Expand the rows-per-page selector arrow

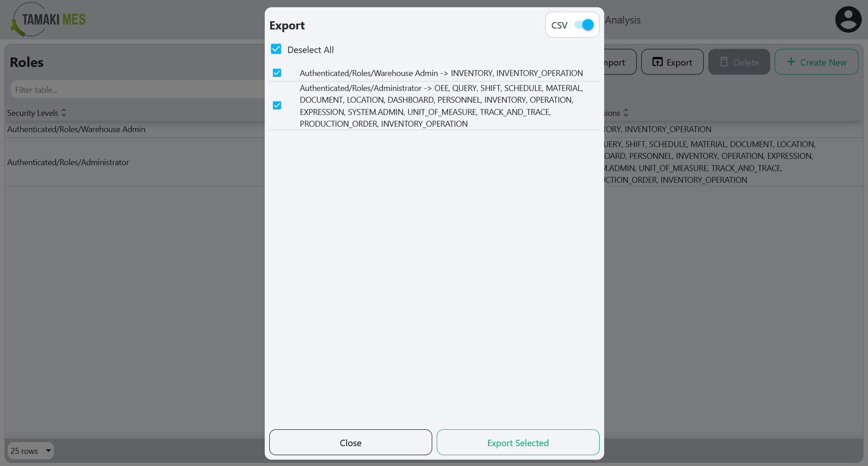48,451
